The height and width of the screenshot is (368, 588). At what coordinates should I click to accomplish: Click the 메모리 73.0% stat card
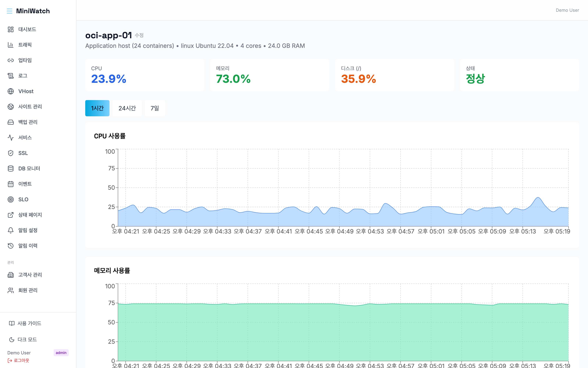point(269,75)
